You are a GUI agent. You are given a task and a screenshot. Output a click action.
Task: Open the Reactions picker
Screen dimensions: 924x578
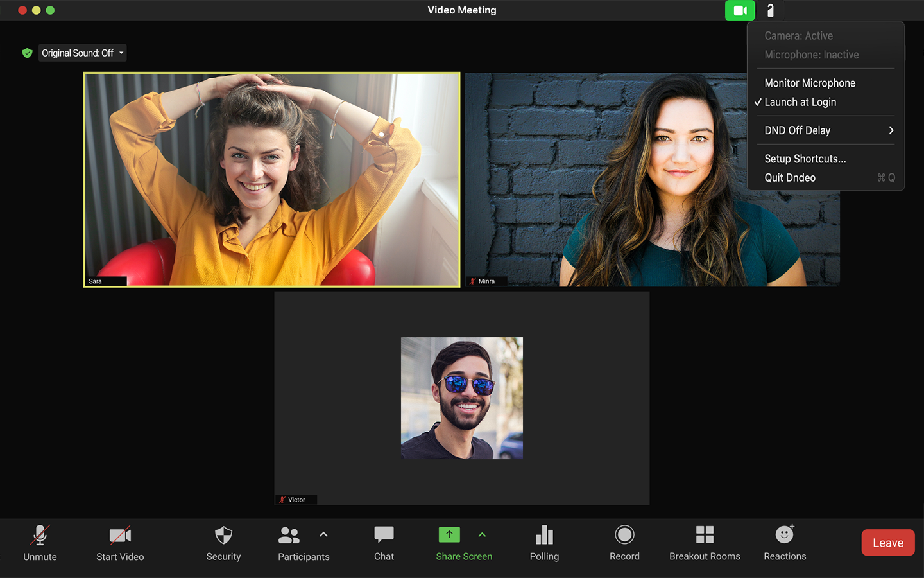(x=784, y=543)
